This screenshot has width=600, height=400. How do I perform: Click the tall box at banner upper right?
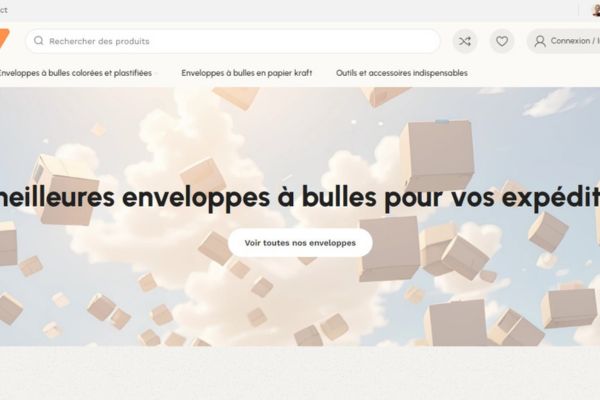click(437, 155)
